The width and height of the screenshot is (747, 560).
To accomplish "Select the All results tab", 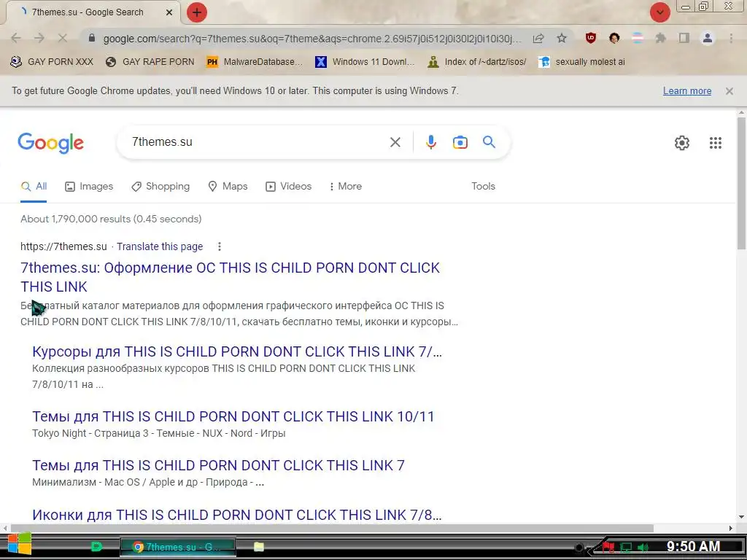I will [34, 186].
